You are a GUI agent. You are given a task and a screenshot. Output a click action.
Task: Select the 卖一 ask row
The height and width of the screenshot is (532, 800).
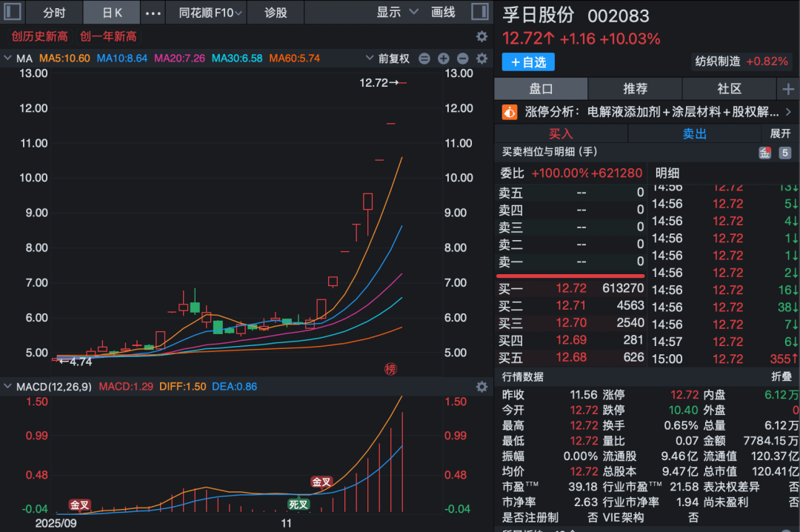point(570,262)
